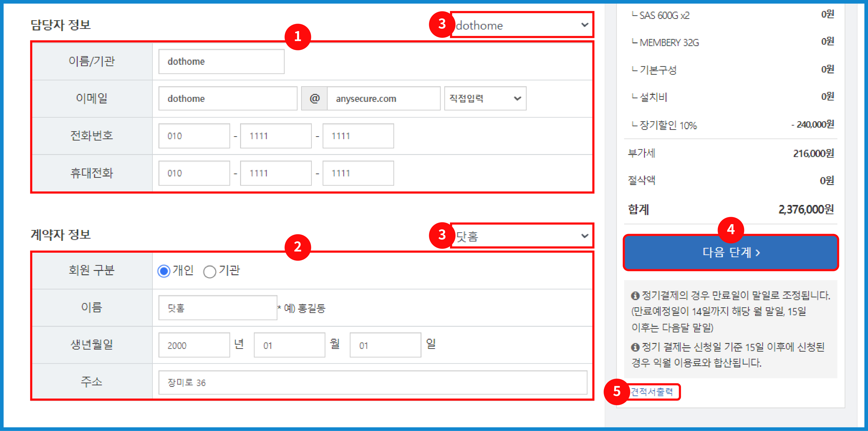The height and width of the screenshot is (431, 868).
Task: Select the 개인 radio button
Action: click(x=164, y=271)
